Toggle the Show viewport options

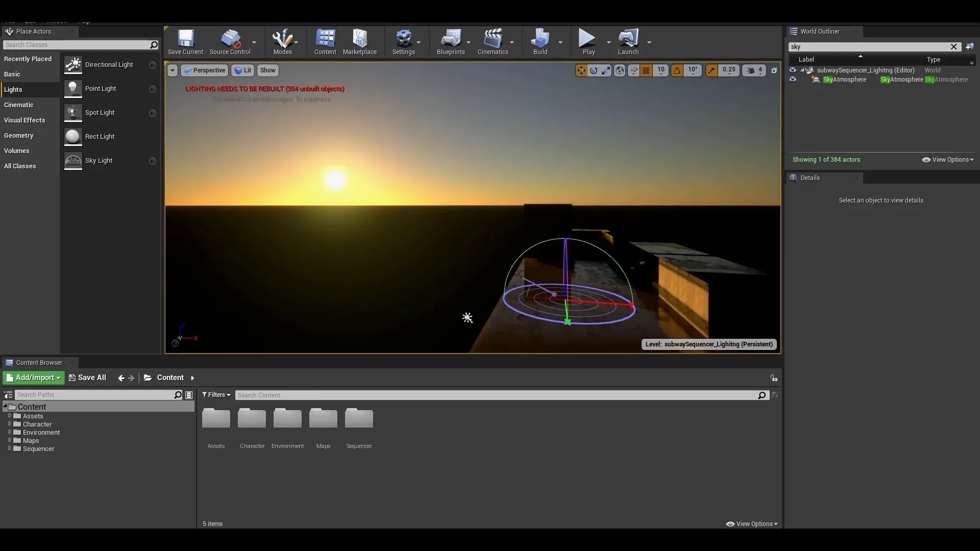pos(267,70)
